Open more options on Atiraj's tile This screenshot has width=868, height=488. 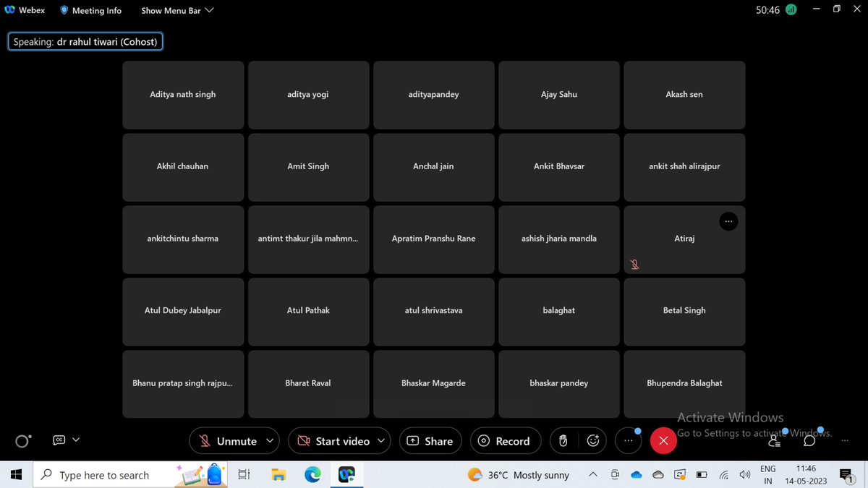728,221
